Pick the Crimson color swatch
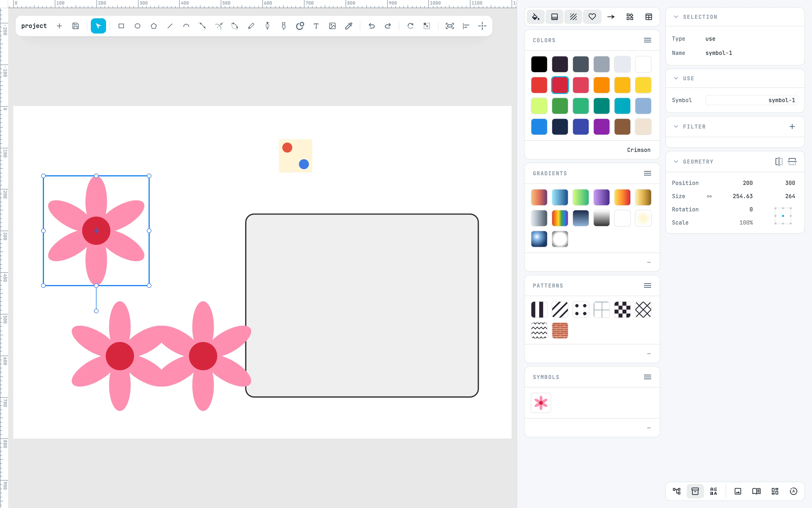The width and height of the screenshot is (812, 508). tap(560, 85)
